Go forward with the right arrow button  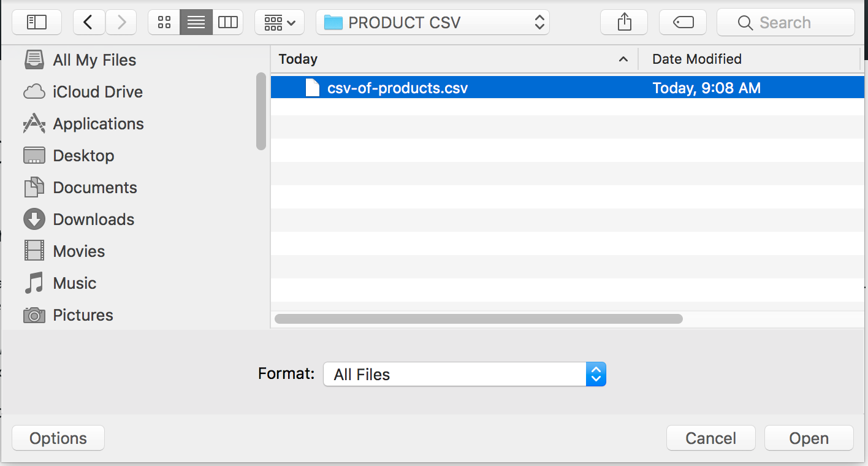(121, 23)
